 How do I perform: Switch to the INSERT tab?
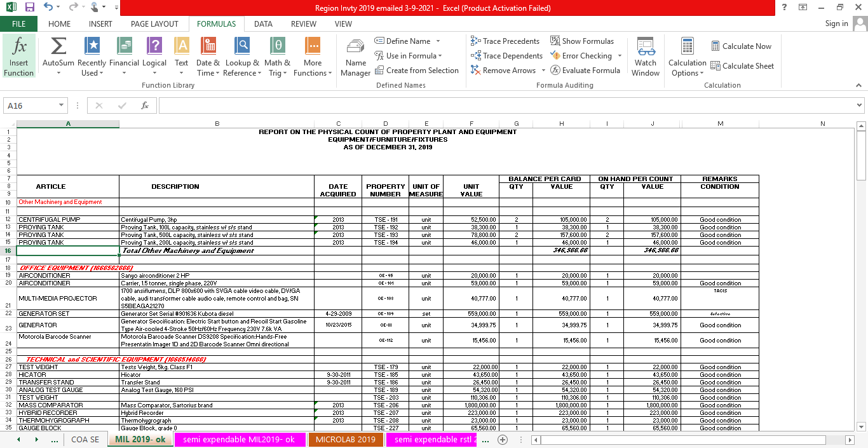coord(100,24)
